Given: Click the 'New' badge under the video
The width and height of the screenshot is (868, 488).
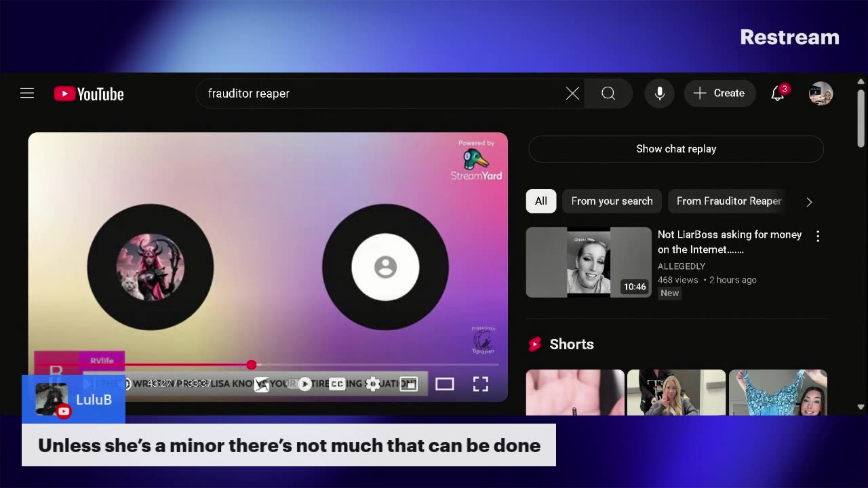Looking at the screenshot, I should 670,293.
